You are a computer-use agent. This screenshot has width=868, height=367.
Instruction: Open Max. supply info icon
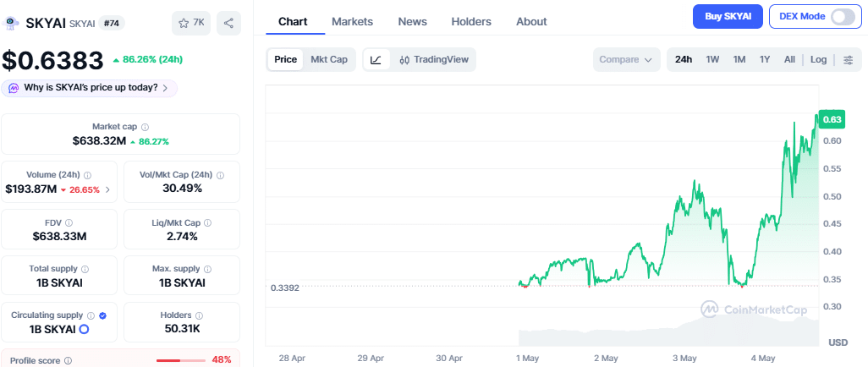click(207, 269)
